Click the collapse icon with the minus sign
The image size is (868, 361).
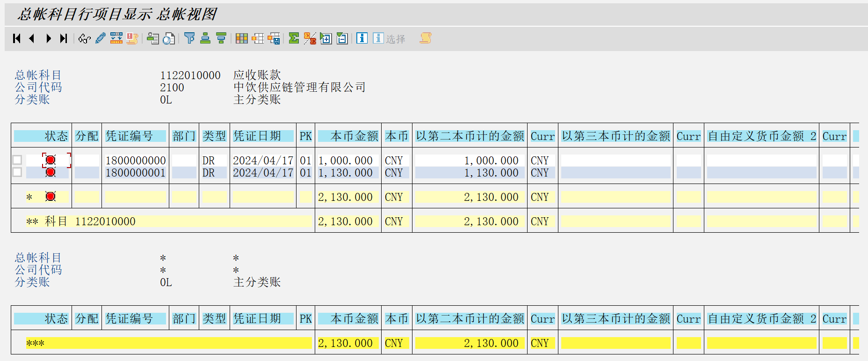[342, 38]
